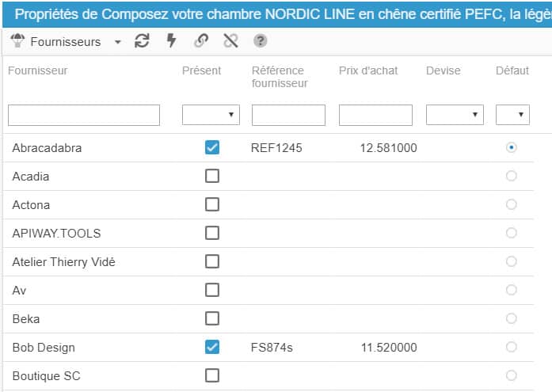The height and width of the screenshot is (392, 552).
Task: Select Bob Design as default supplier
Action: pyautogui.click(x=512, y=347)
